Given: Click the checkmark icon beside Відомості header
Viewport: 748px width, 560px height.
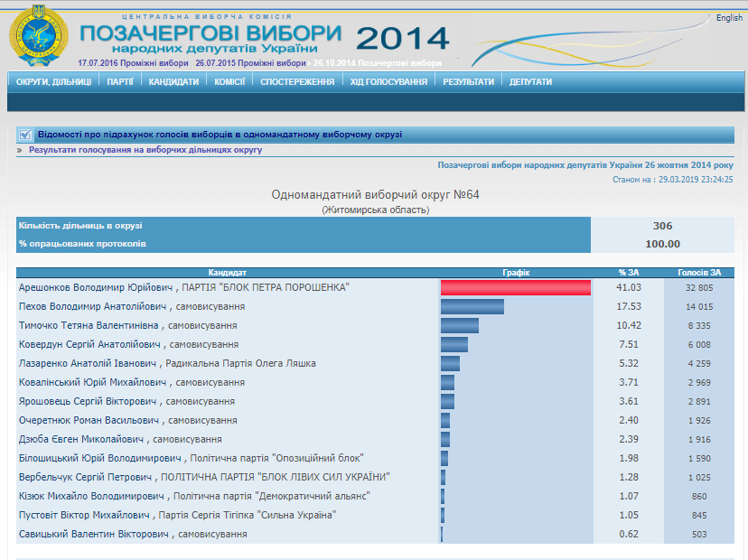Looking at the screenshot, I should (25, 135).
